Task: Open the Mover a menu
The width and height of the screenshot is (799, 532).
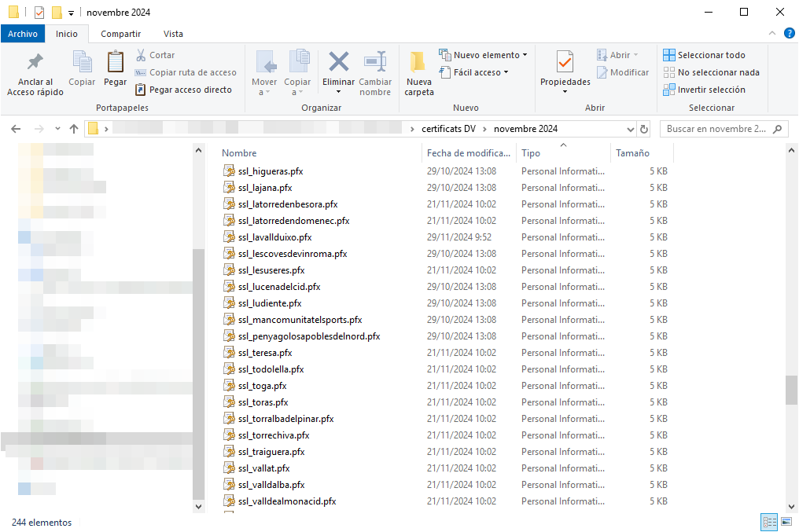Action: point(264,74)
